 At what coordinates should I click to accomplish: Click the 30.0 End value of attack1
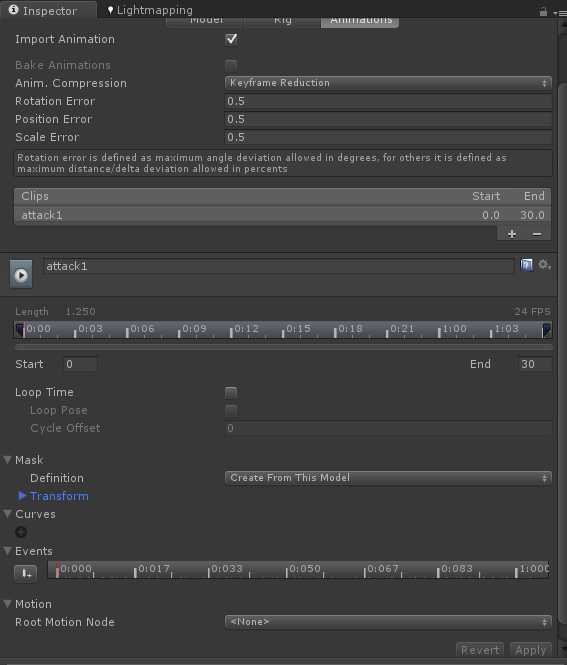pyautogui.click(x=532, y=215)
